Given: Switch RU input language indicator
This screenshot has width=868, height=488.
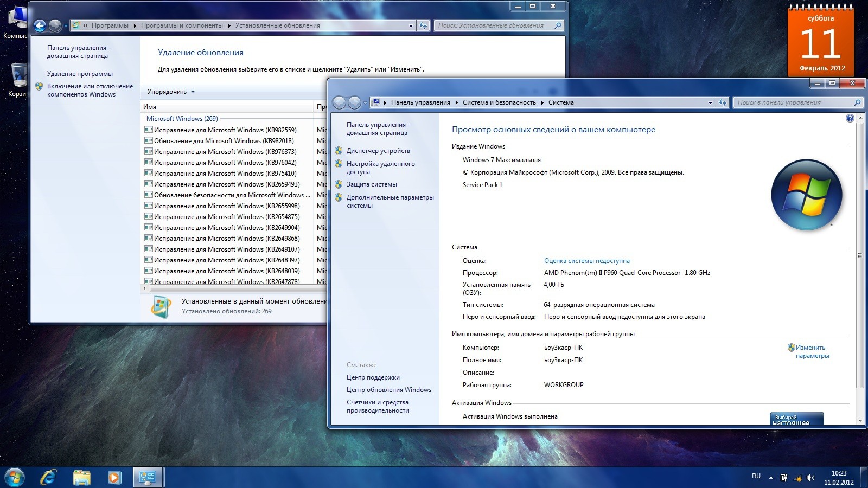Looking at the screenshot, I should click(756, 476).
